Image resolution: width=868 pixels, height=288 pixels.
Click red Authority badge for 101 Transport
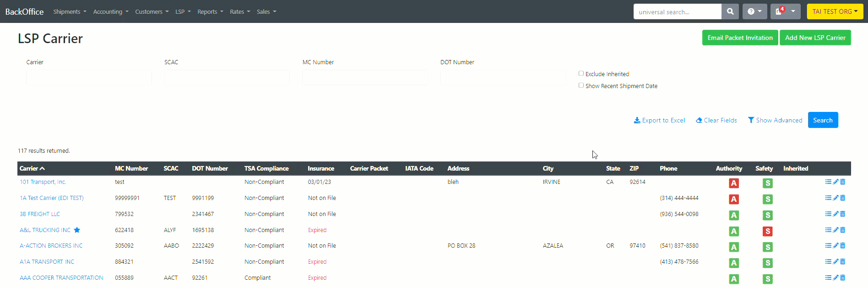point(734,183)
